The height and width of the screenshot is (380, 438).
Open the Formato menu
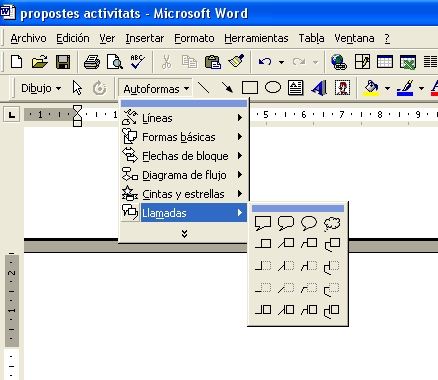click(194, 38)
